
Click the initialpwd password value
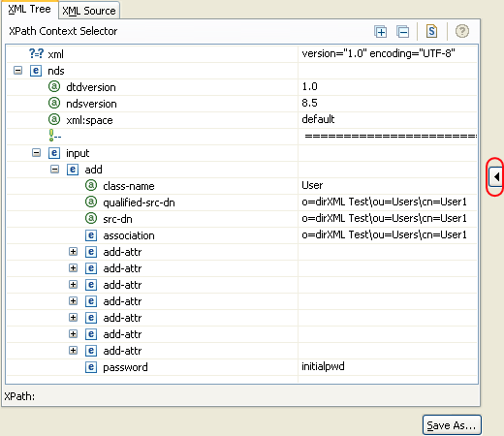pos(323,366)
